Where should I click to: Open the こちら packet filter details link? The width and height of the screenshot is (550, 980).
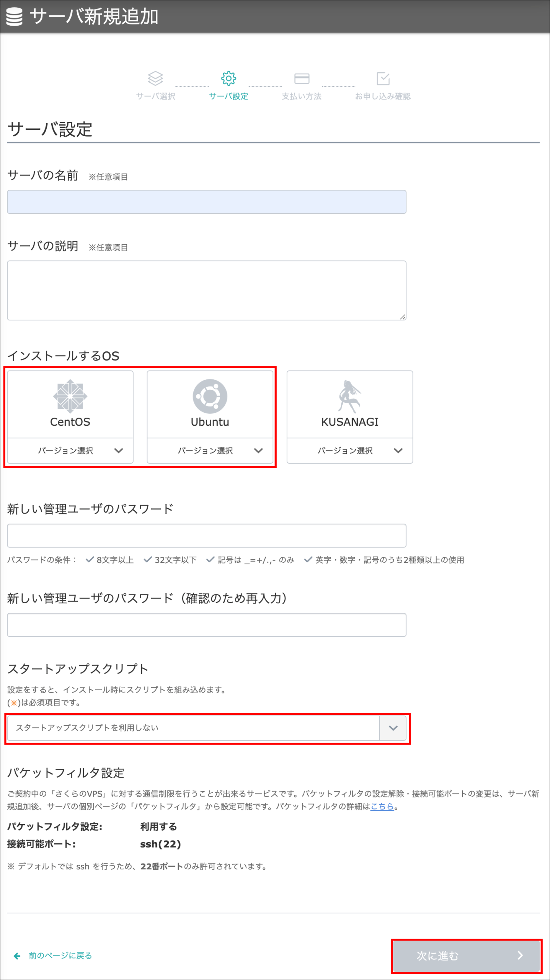382,806
